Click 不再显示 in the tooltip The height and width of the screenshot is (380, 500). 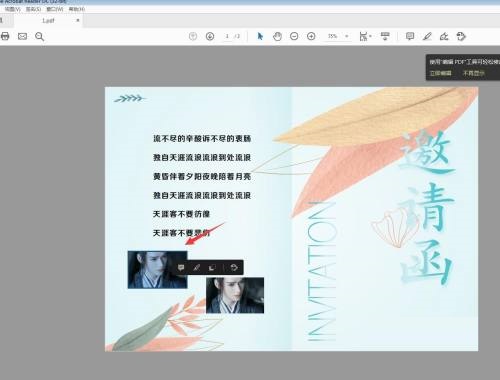[x=473, y=73]
